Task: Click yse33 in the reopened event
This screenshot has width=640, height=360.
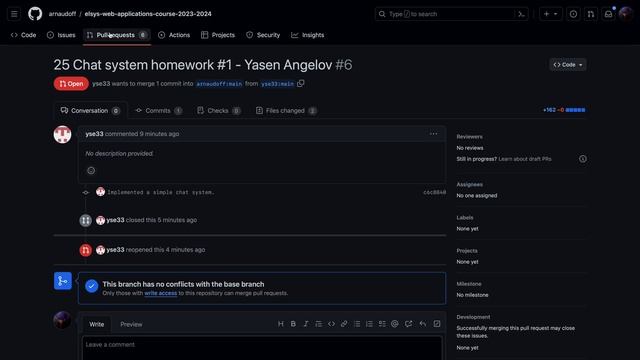Action: 115,250
